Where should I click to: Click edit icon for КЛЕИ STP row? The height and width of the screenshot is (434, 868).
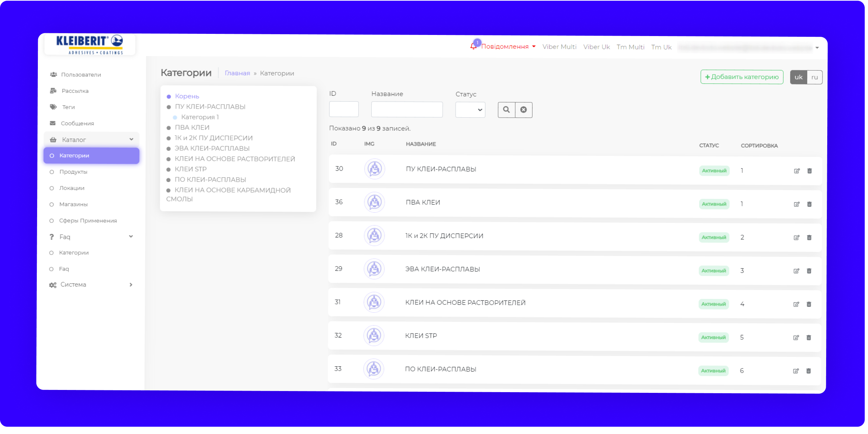(x=796, y=338)
